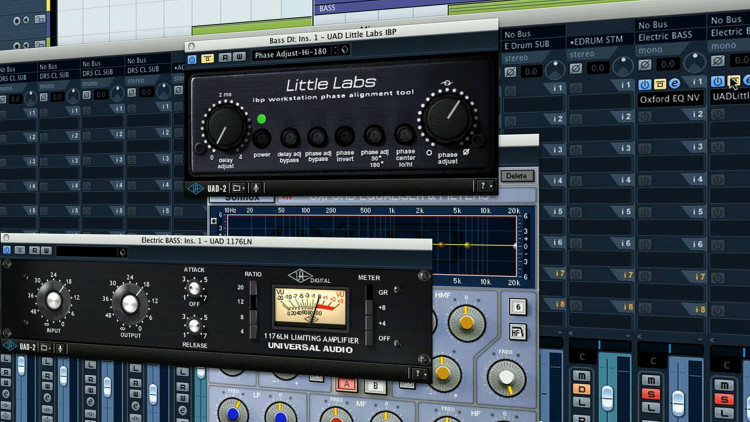Click the yellow A/B button in IBP window

pyautogui.click(x=207, y=58)
